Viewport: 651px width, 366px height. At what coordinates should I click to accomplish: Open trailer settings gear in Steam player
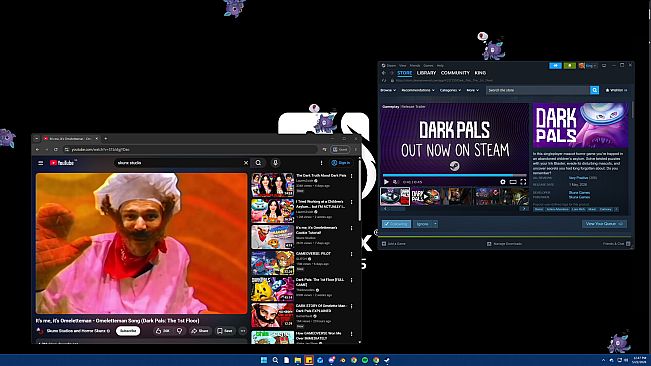503,182
